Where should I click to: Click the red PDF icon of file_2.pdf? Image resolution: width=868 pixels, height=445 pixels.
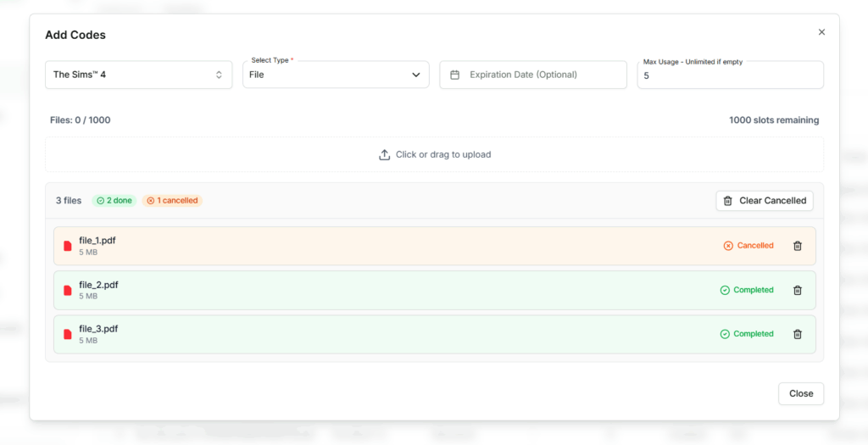(68, 290)
